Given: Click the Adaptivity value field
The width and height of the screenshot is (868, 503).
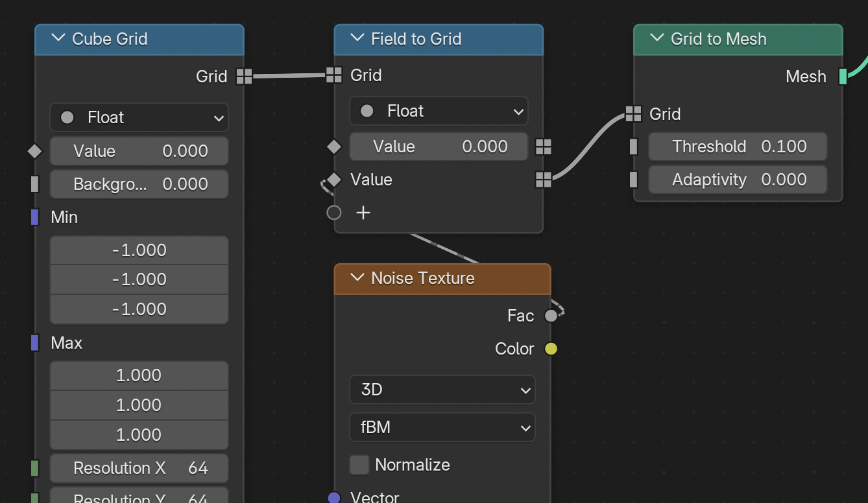Looking at the screenshot, I should (738, 180).
